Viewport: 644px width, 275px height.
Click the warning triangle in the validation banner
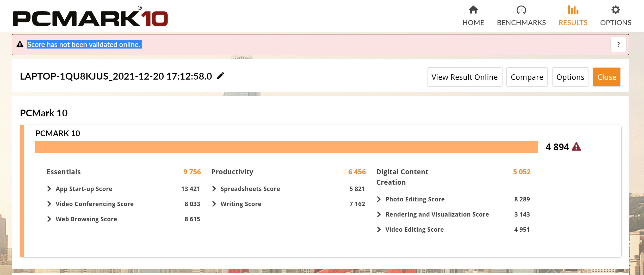coord(20,44)
